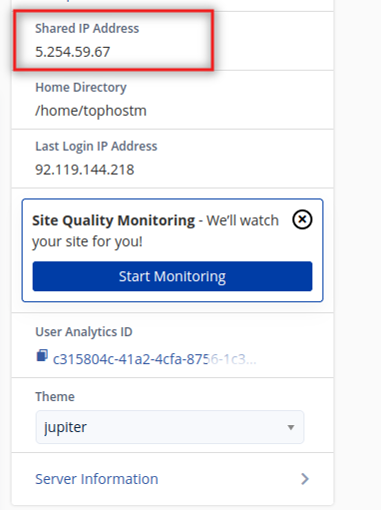Click the Theme label
The width and height of the screenshot is (381, 510).
click(55, 397)
